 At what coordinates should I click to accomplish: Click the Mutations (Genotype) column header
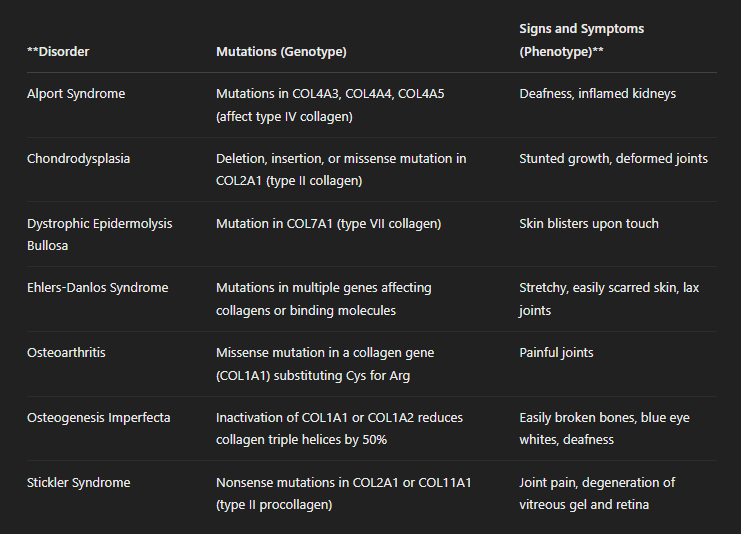281,51
